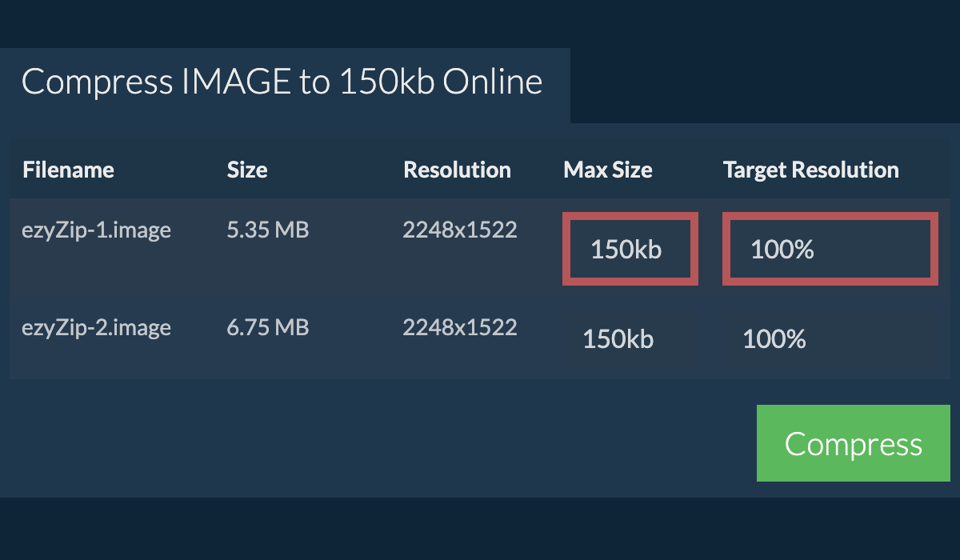Click the Max Size column header
The height and width of the screenshot is (560, 960).
[x=607, y=170]
